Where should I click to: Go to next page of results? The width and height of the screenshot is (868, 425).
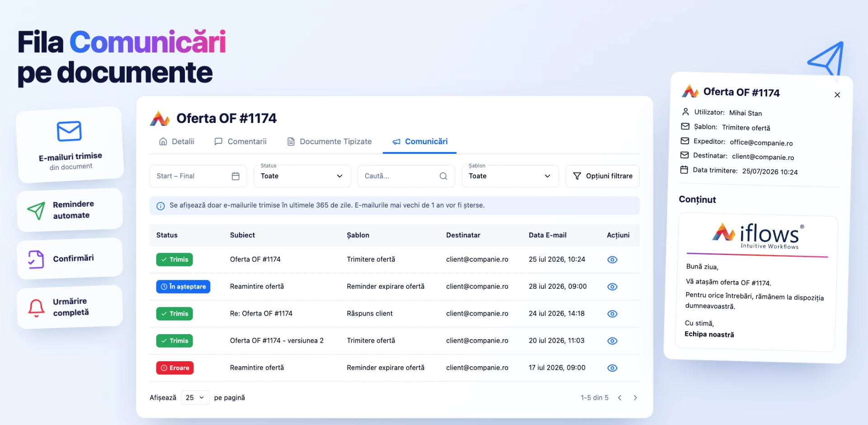635,398
